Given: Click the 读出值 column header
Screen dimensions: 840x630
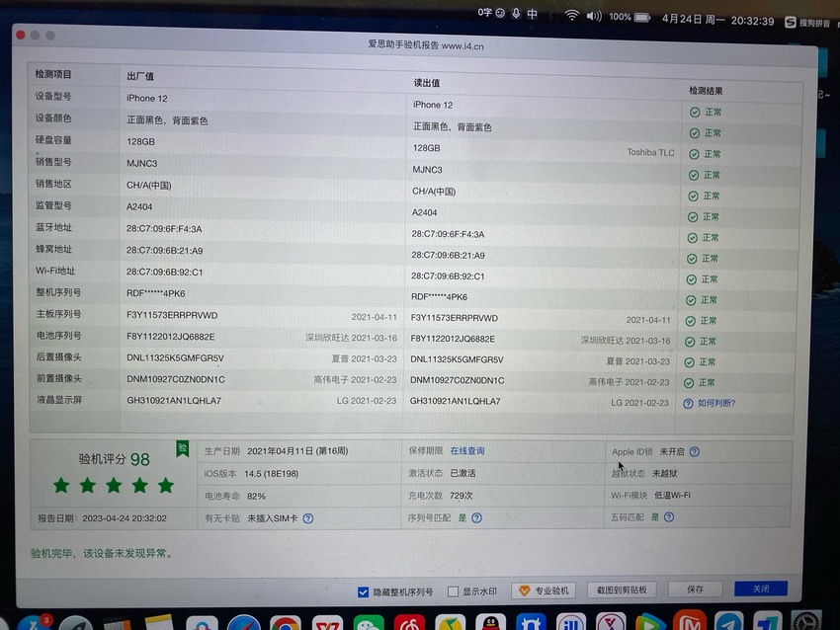Looking at the screenshot, I should 427,83.
